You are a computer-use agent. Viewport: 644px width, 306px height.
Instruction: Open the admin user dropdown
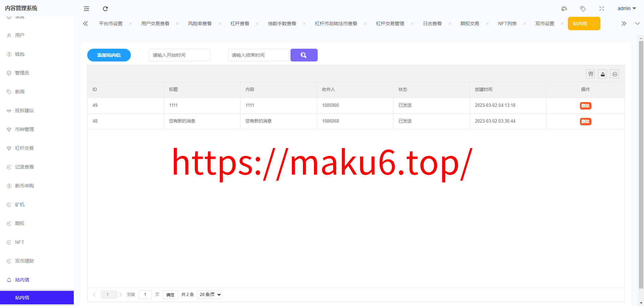627,8
